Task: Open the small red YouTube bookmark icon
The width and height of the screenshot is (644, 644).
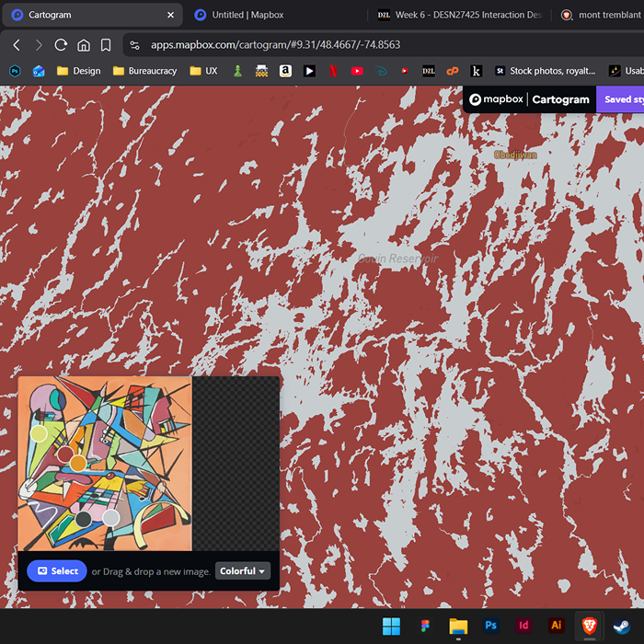Action: (x=405, y=71)
